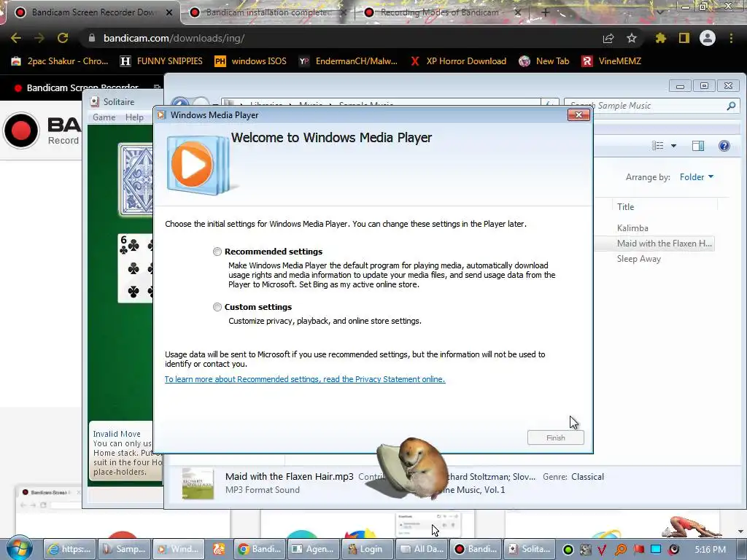Reload the Chrome page
The height and width of the screenshot is (560, 747).
tap(63, 38)
